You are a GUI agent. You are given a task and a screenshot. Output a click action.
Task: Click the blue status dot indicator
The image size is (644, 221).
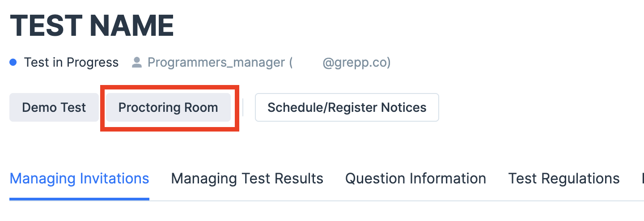13,63
